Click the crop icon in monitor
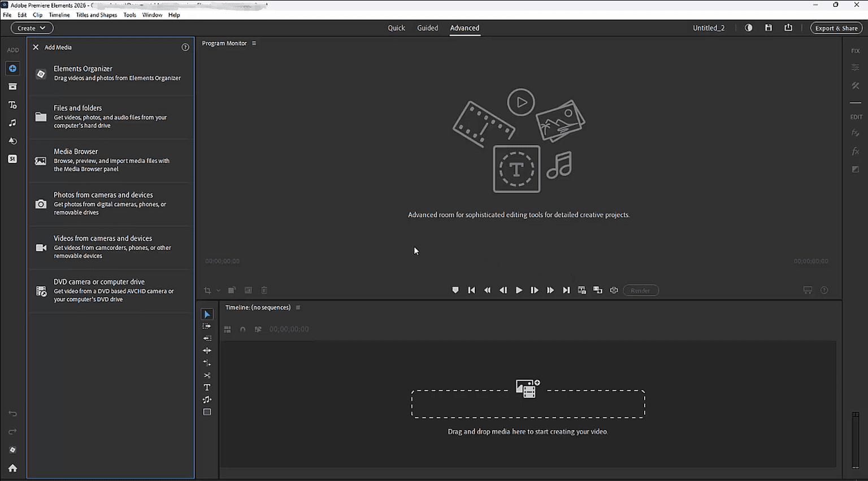The height and width of the screenshot is (481, 868). point(207,291)
